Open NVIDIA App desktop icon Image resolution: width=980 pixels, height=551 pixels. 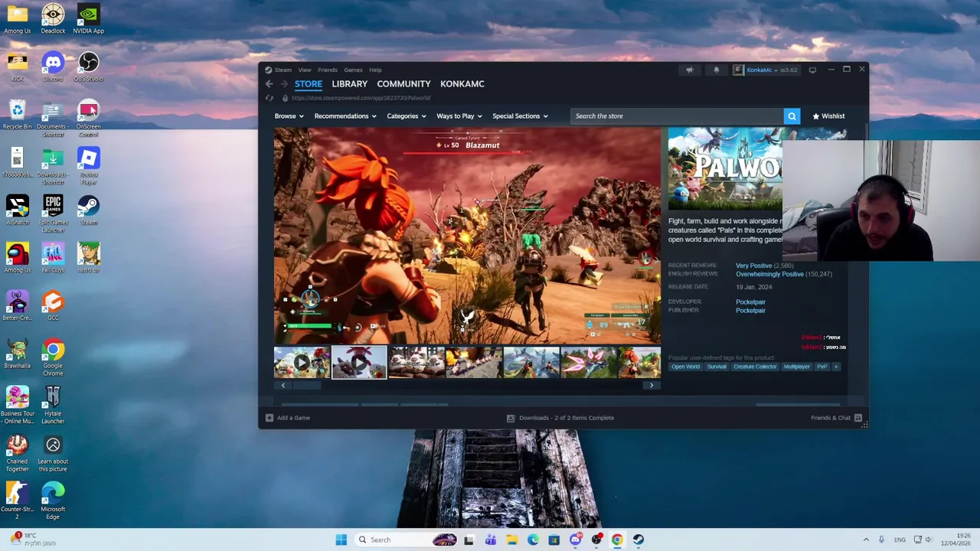tap(88, 20)
